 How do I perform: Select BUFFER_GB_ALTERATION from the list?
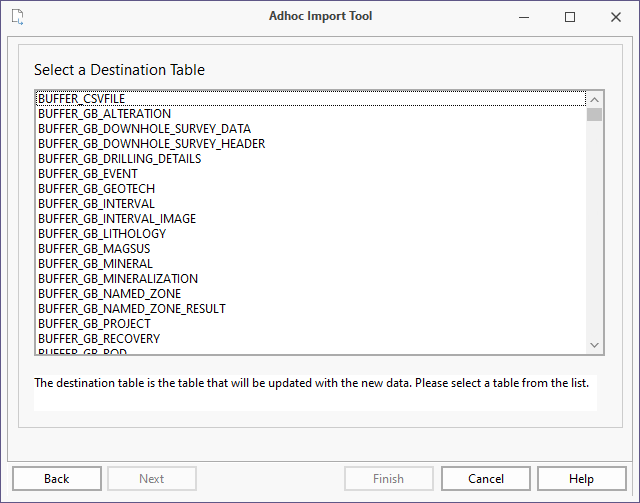tap(104, 114)
